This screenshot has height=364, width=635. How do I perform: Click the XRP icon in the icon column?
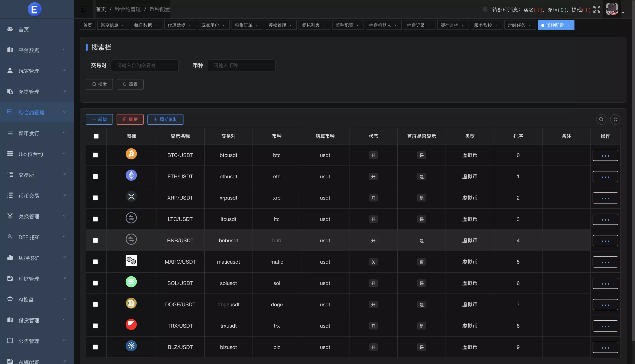131,196
